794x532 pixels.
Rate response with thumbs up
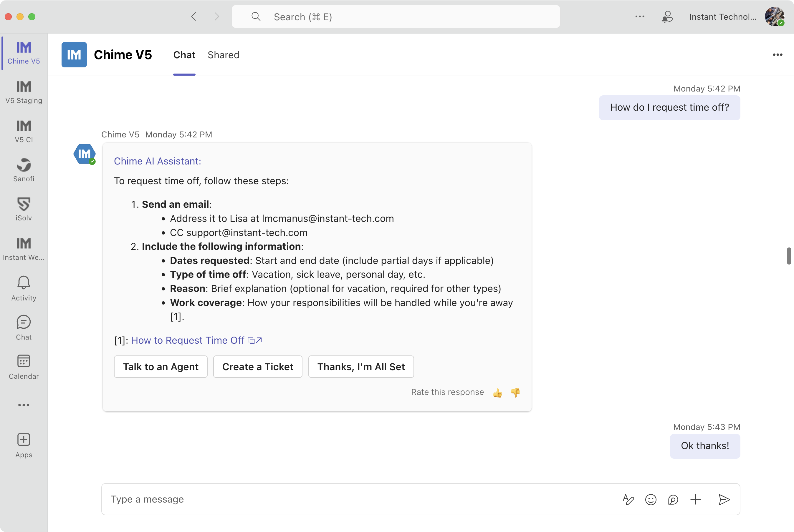pyautogui.click(x=497, y=393)
